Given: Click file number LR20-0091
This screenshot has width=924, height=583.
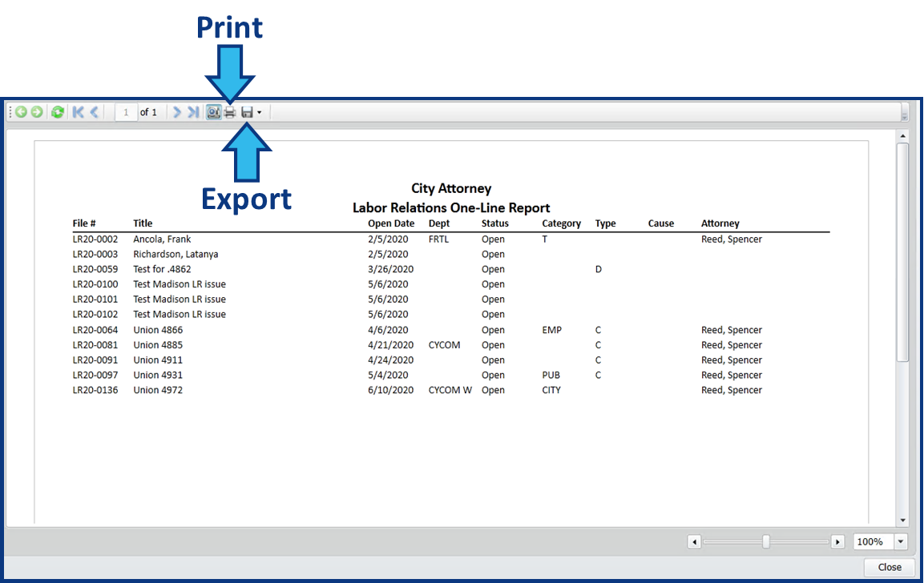Looking at the screenshot, I should 95,360.
